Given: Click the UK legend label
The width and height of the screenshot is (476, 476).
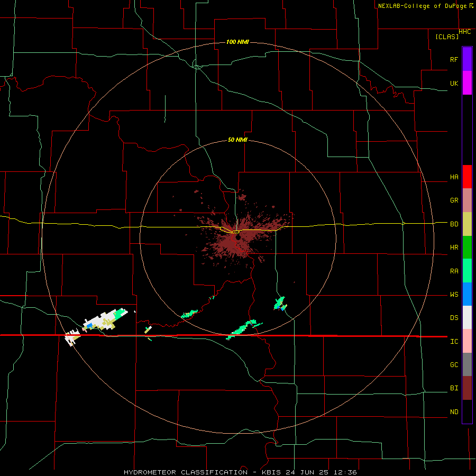Looking at the screenshot, I should coord(454,83).
